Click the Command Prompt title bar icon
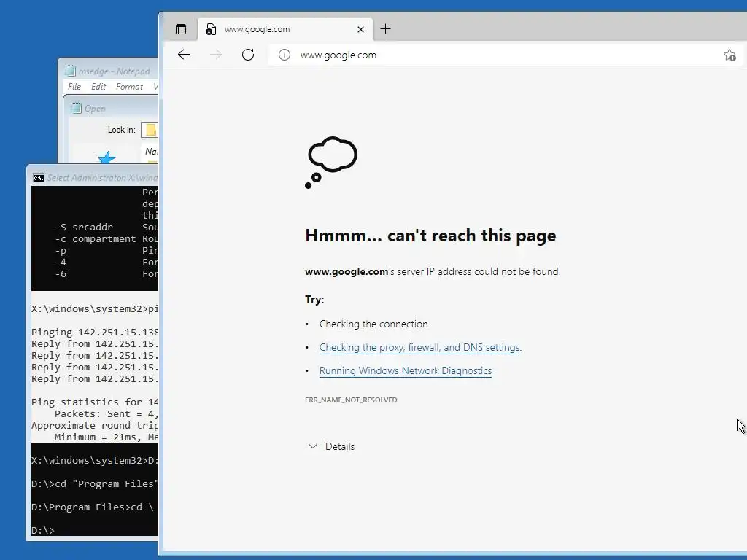This screenshot has width=747, height=560. click(x=39, y=178)
